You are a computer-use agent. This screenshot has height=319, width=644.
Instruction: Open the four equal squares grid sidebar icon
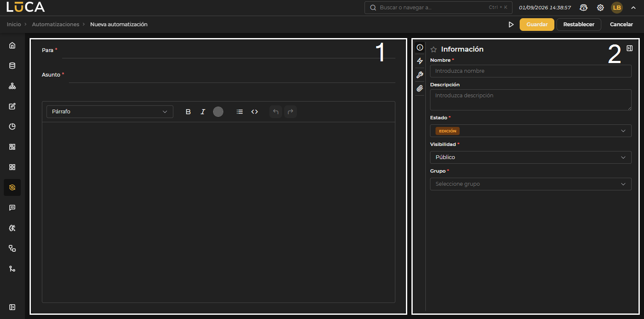12,167
